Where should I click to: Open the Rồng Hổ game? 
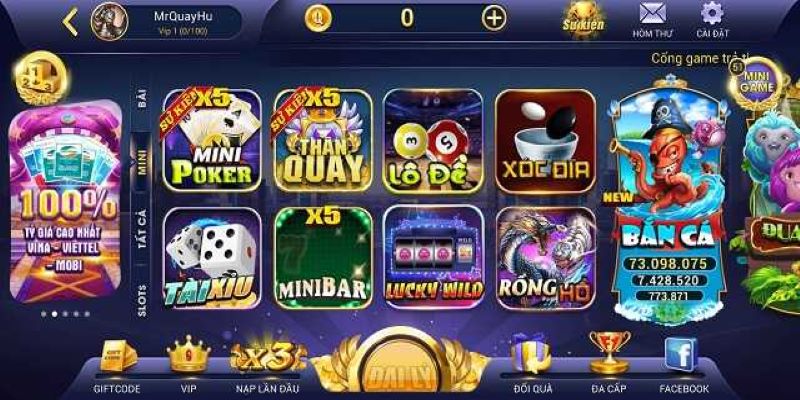click(545, 258)
